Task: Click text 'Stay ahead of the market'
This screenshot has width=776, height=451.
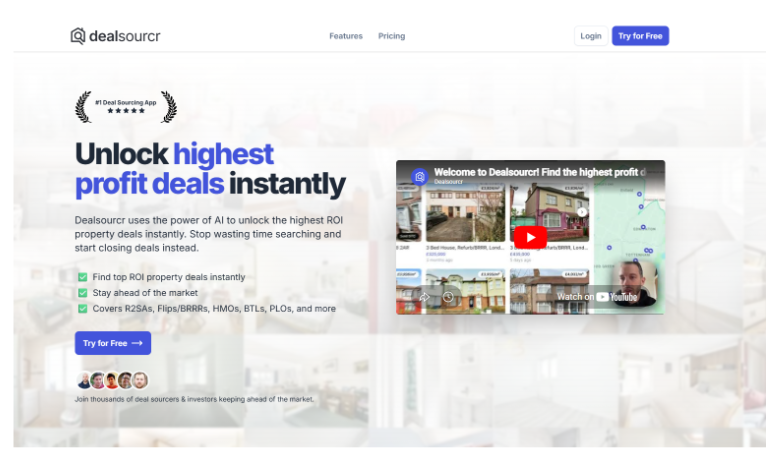Action: click(x=145, y=293)
